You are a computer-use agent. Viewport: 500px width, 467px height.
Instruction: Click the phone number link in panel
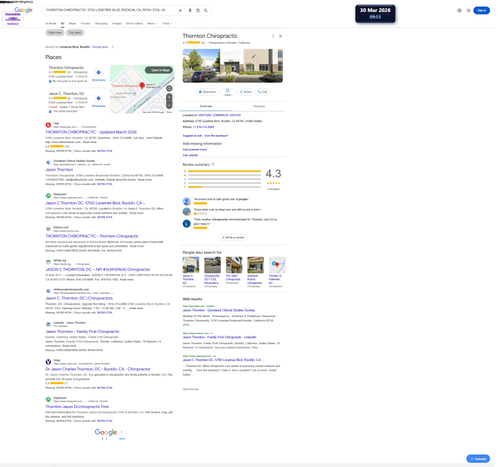[x=203, y=127]
